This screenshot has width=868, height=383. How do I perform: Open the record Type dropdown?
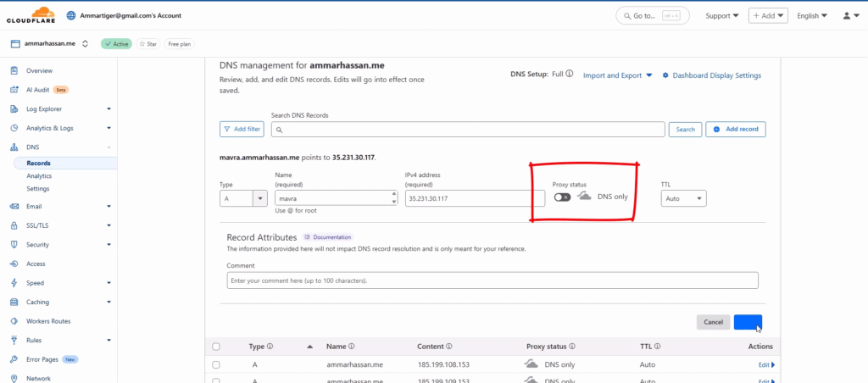tap(244, 198)
